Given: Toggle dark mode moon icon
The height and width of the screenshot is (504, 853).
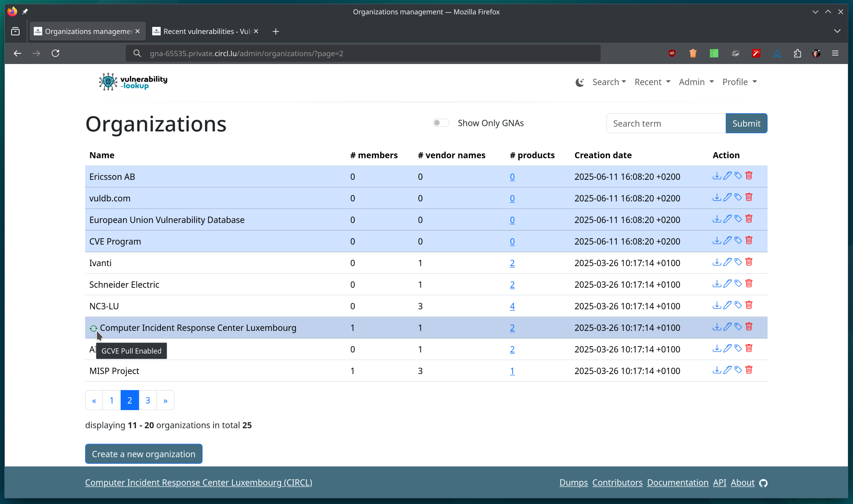Looking at the screenshot, I should pyautogui.click(x=579, y=82).
